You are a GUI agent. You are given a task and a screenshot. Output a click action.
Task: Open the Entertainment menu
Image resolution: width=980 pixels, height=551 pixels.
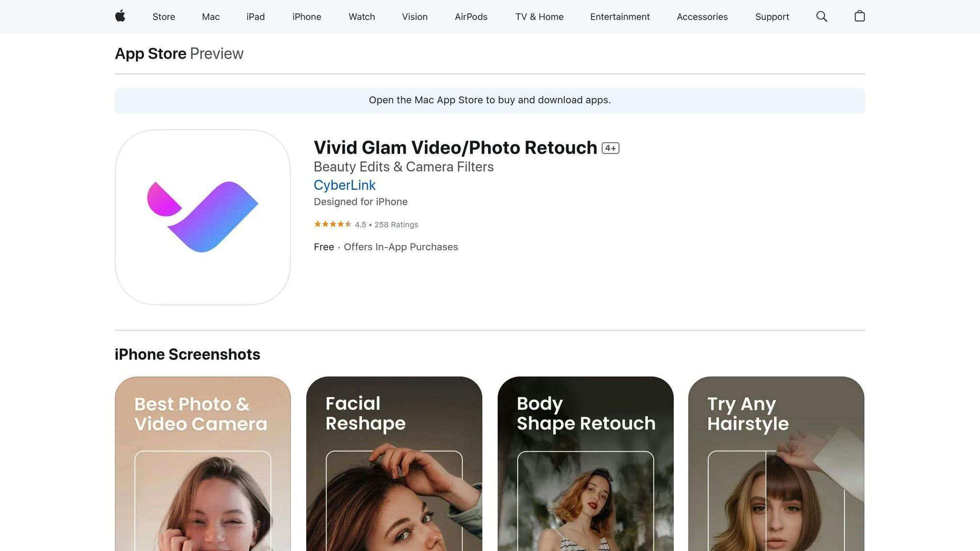coord(620,17)
